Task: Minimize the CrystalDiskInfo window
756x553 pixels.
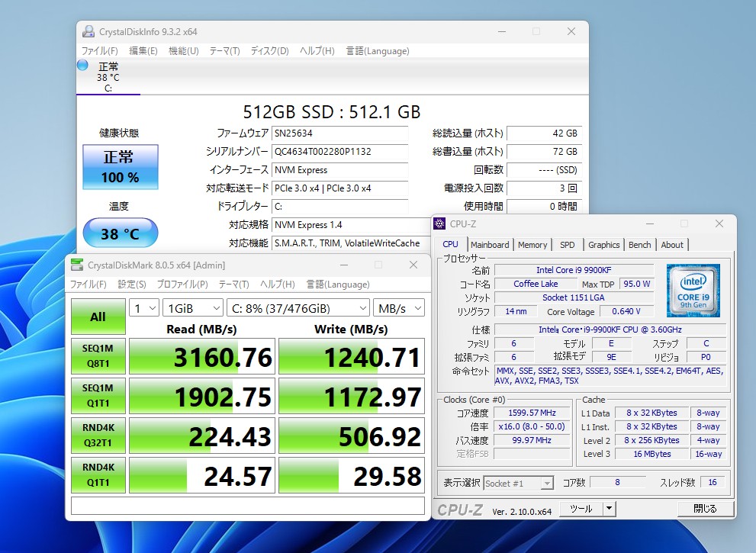Action: point(502,31)
